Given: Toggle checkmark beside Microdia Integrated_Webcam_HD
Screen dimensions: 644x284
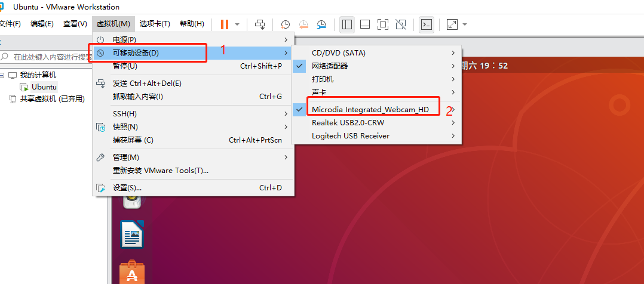Looking at the screenshot, I should tap(299, 110).
